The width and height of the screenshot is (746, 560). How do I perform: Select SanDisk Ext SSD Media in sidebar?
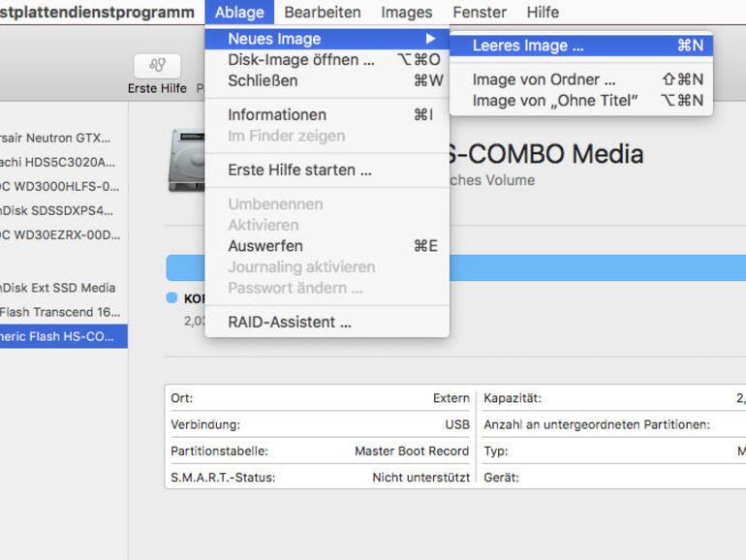(x=64, y=288)
